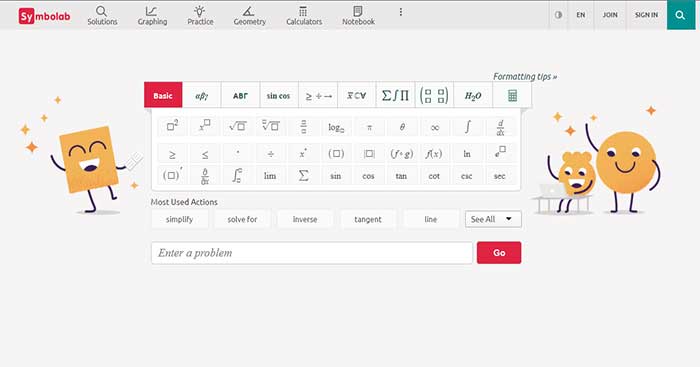Insert the nth root symbol
700x367 pixels.
(271, 127)
